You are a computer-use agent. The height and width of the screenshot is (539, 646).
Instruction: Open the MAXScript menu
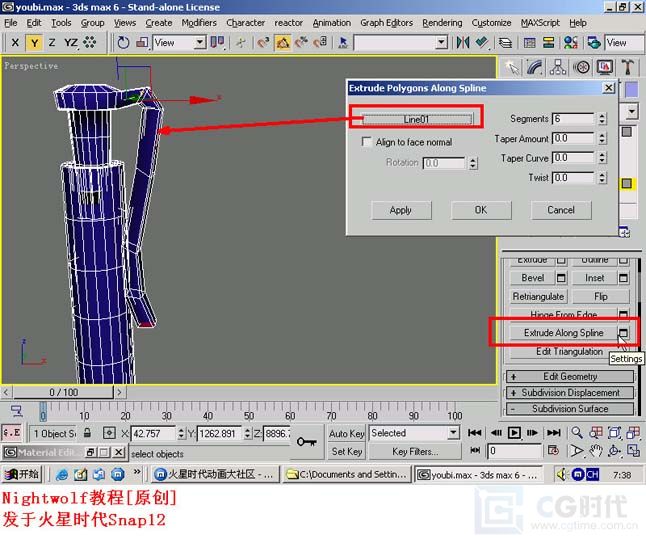pos(540,23)
